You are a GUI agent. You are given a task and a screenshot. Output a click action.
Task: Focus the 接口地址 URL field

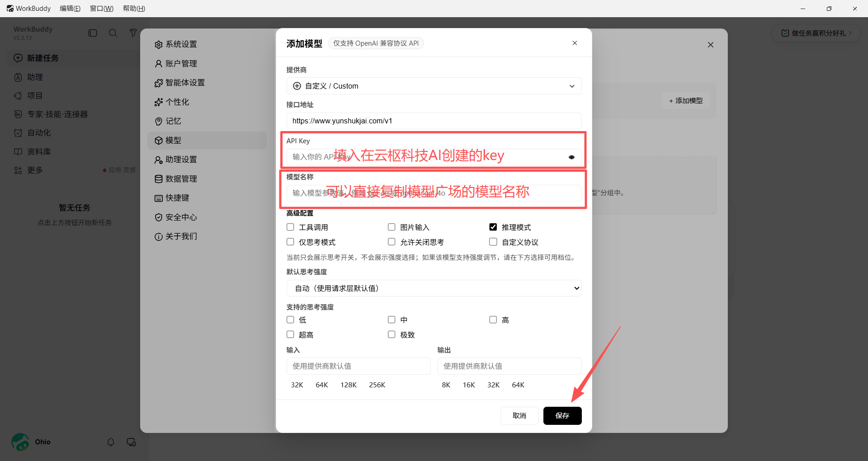(x=434, y=121)
